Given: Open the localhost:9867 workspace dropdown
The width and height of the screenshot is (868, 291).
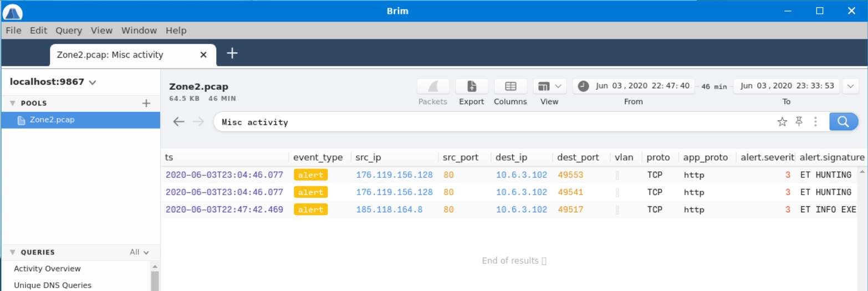Looking at the screenshot, I should [53, 82].
